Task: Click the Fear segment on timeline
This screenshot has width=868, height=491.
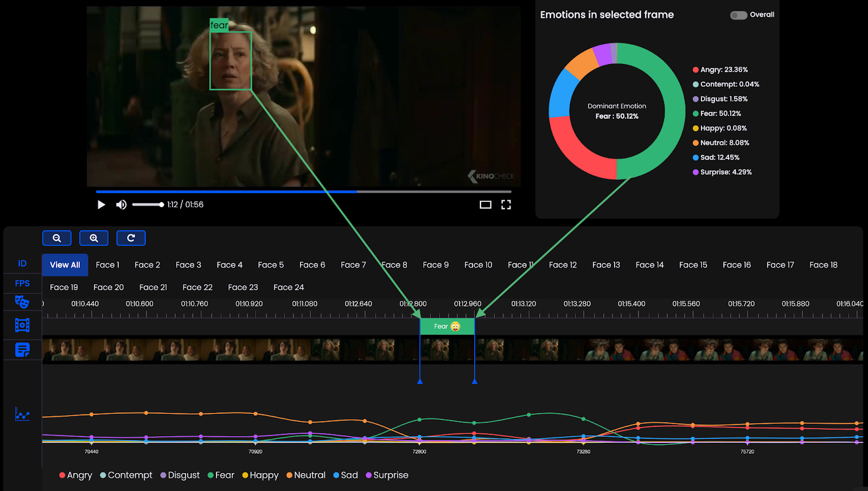Action: (x=447, y=326)
